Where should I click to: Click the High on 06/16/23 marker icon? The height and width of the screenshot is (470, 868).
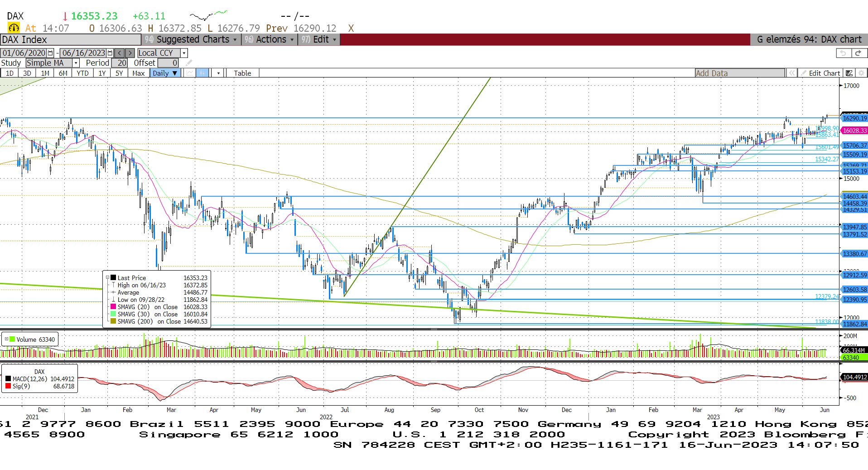click(x=113, y=285)
